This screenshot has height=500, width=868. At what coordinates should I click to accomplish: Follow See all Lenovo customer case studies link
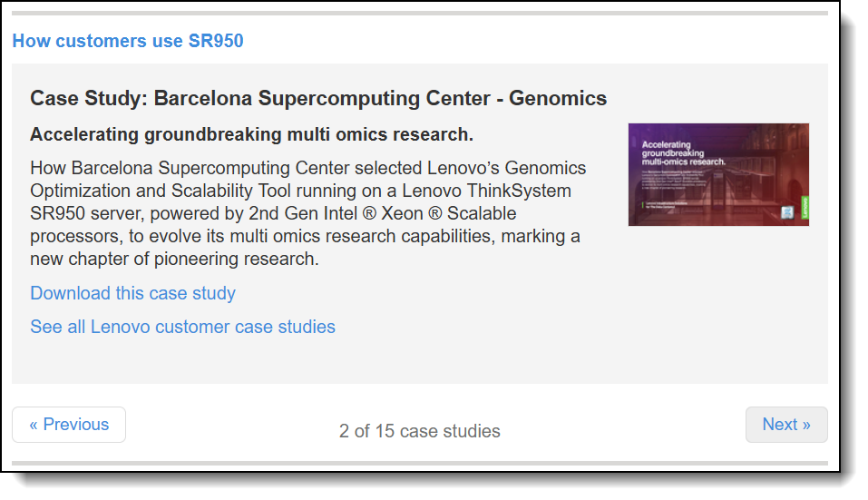pos(182,327)
